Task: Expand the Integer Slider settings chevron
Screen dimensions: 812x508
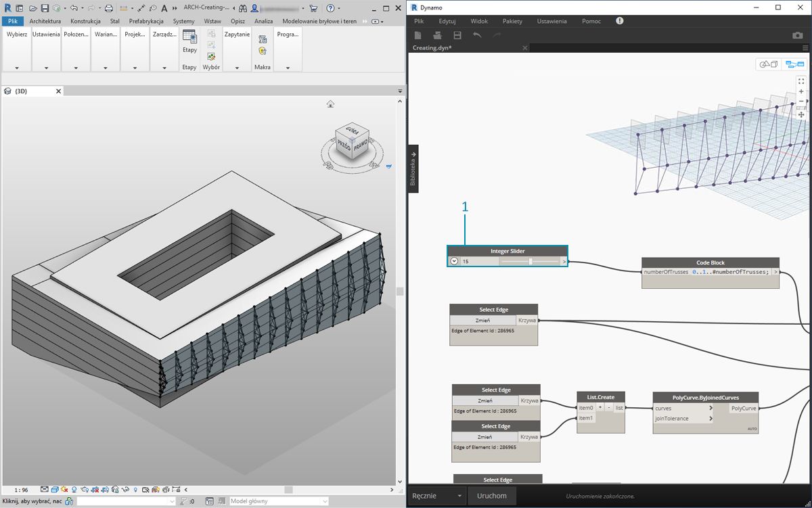Action: (x=455, y=261)
